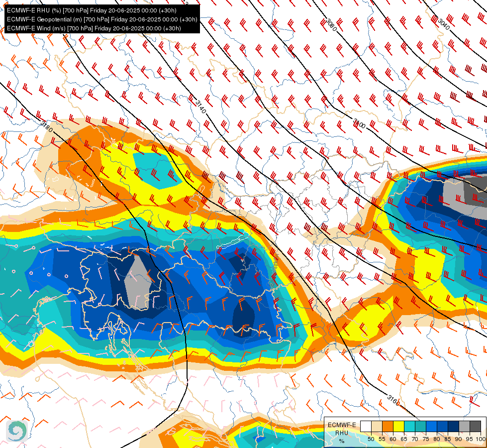The height and width of the screenshot is (448, 487).
Task: Click the medium blue 80–85% legend swatch
Action: tap(443, 426)
